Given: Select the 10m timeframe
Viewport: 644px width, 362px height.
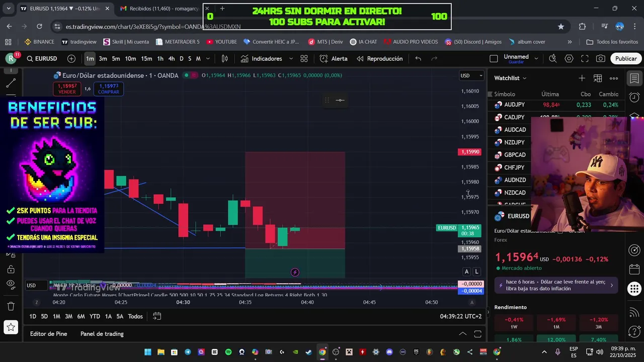Looking at the screenshot, I should (130, 59).
